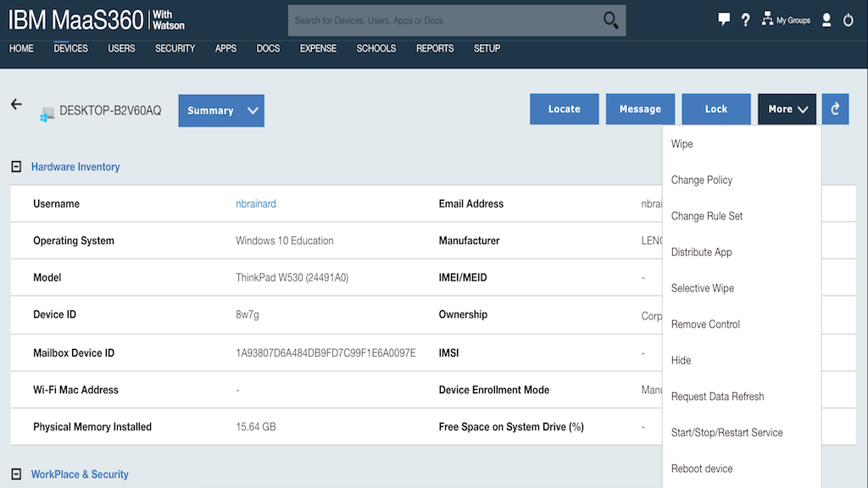Open the SECURITY navigation tab
Viewport: 868px width, 488px height.
coord(175,48)
